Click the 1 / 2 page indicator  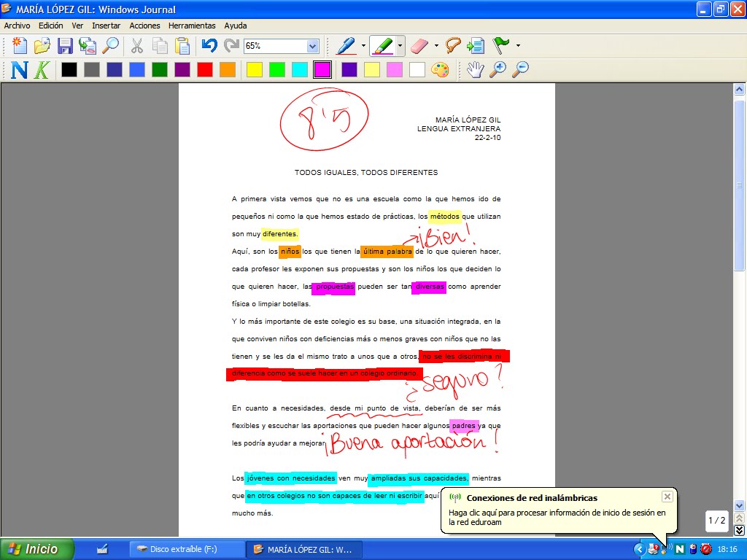716,521
